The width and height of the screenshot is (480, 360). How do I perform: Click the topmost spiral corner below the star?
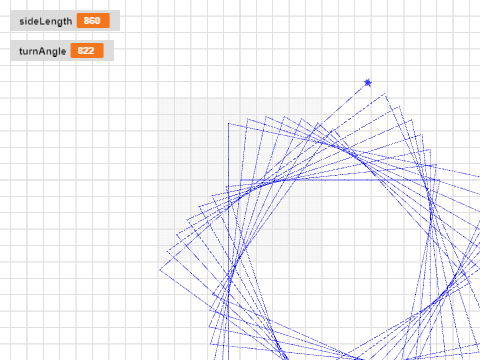pos(385,94)
